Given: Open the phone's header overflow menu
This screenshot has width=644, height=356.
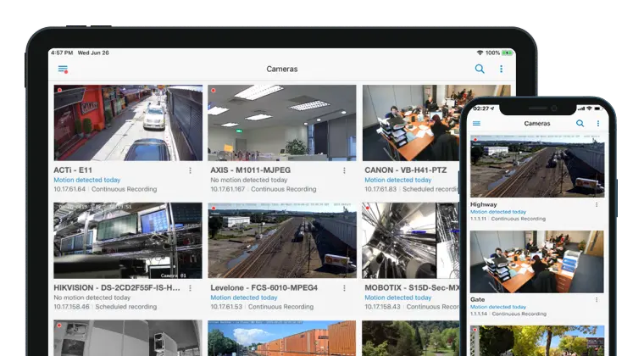Looking at the screenshot, I should point(597,124).
